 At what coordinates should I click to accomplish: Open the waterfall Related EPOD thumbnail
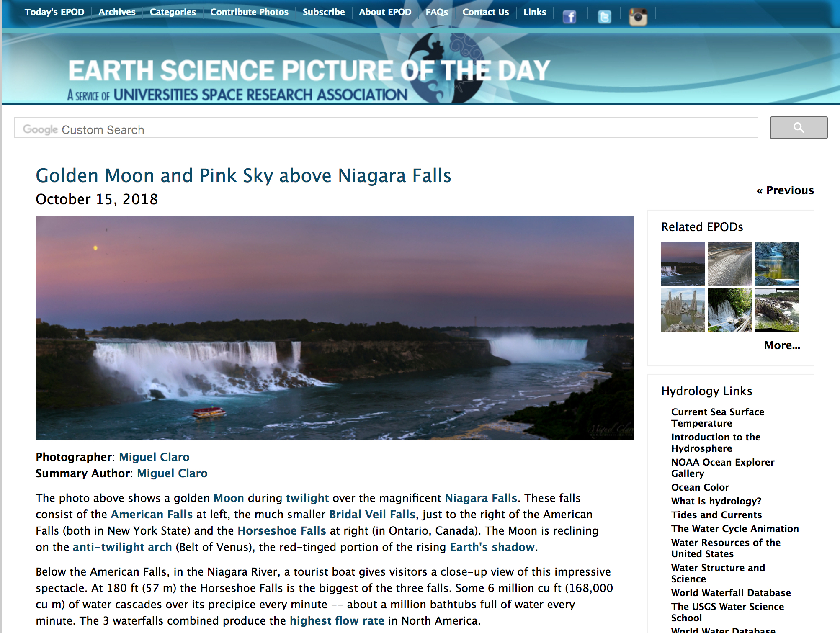pos(729,309)
